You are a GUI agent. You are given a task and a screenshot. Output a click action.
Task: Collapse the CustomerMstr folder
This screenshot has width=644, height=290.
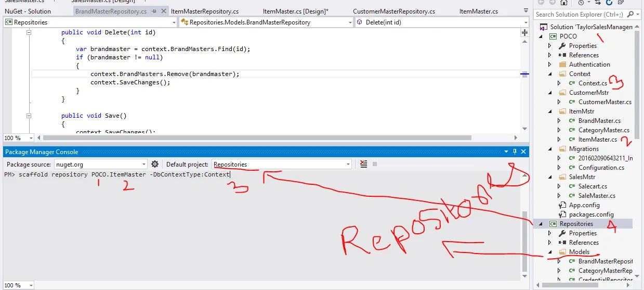pyautogui.click(x=550, y=93)
